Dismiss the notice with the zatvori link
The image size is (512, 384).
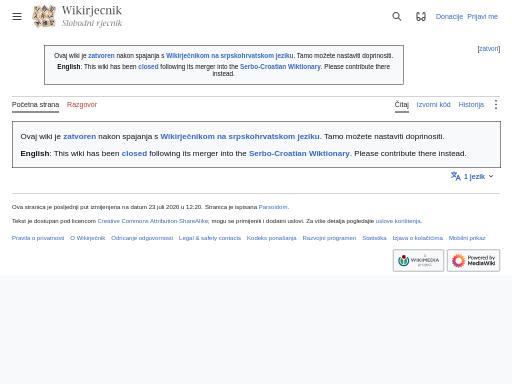(x=489, y=49)
